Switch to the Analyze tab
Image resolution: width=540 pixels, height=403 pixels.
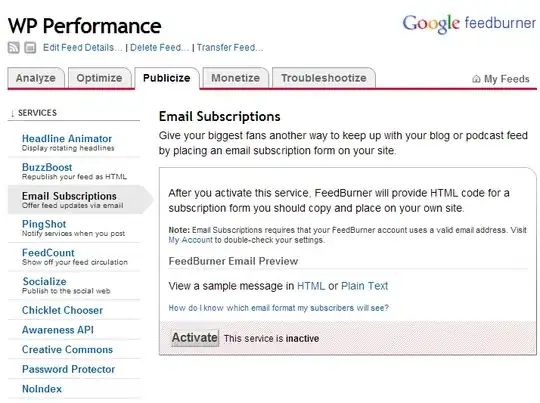[x=36, y=78]
